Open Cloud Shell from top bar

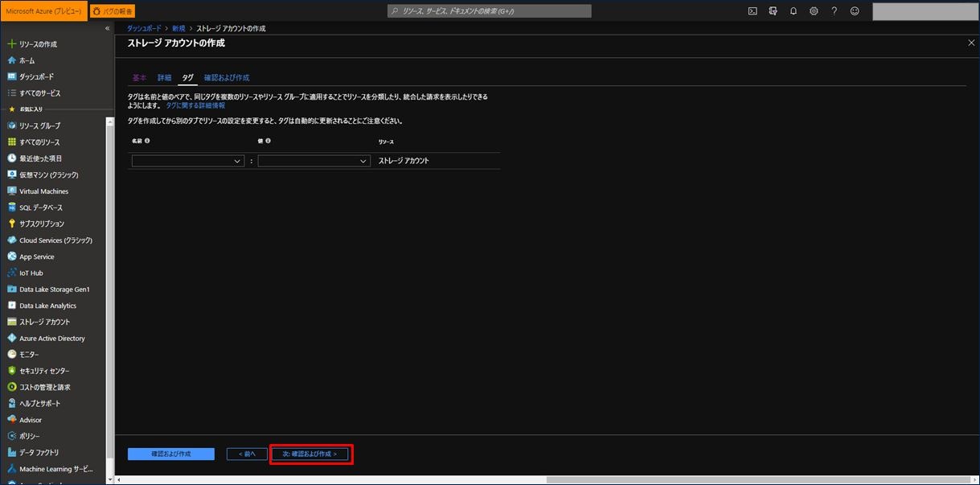(x=752, y=11)
